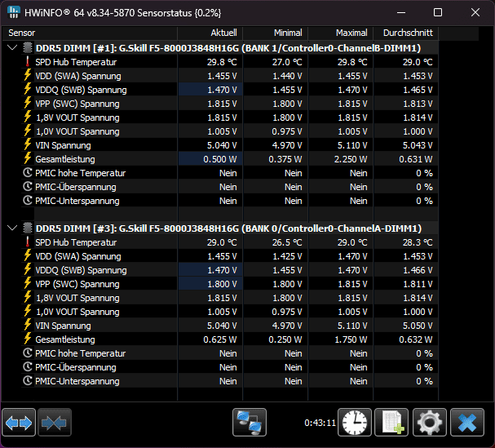Click the Aktuell column header
Viewport: 495px width, 448px height.
210,33
